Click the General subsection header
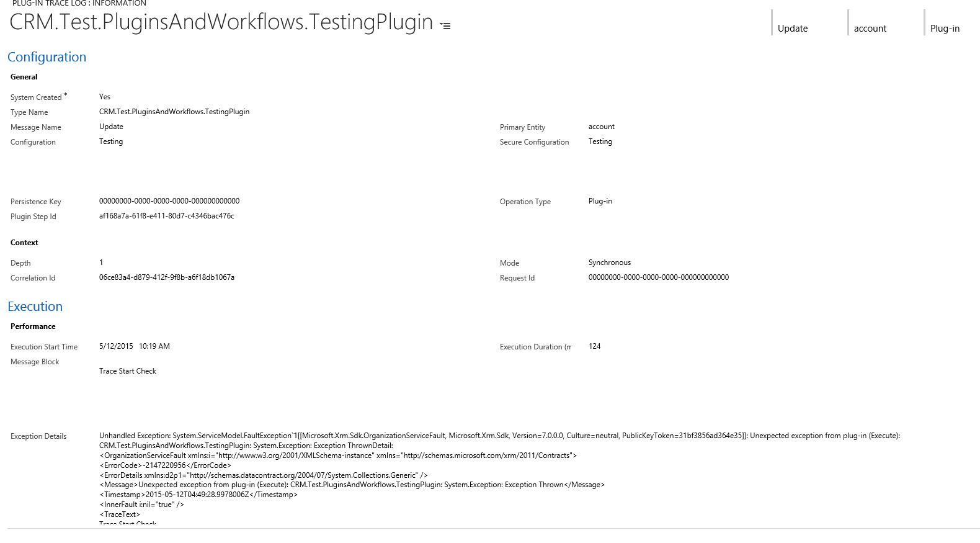The image size is (980, 543). coord(24,77)
